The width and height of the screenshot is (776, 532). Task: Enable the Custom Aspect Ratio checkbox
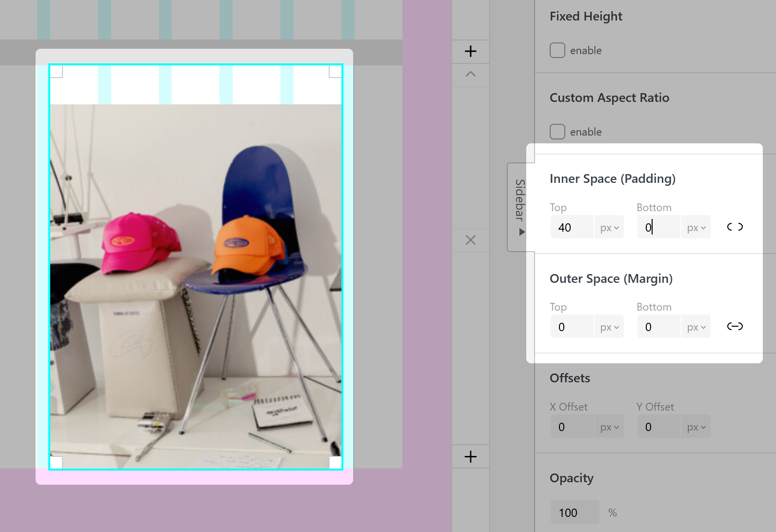pyautogui.click(x=557, y=132)
